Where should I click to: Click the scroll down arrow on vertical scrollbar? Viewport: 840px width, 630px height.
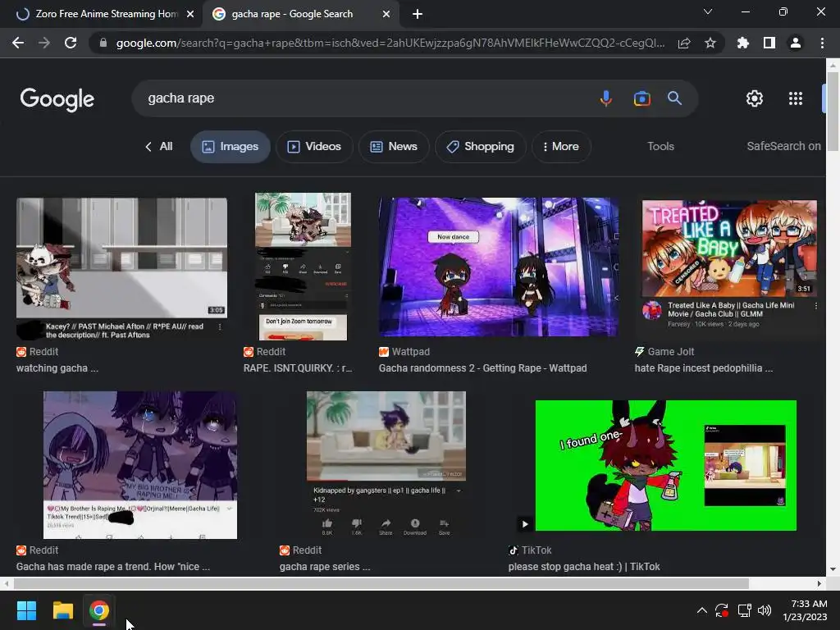(x=833, y=570)
